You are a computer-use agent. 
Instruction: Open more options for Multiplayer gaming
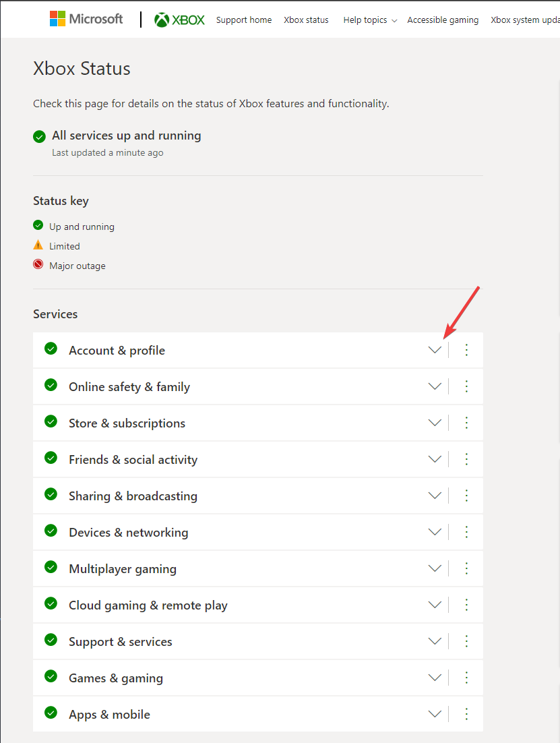466,568
